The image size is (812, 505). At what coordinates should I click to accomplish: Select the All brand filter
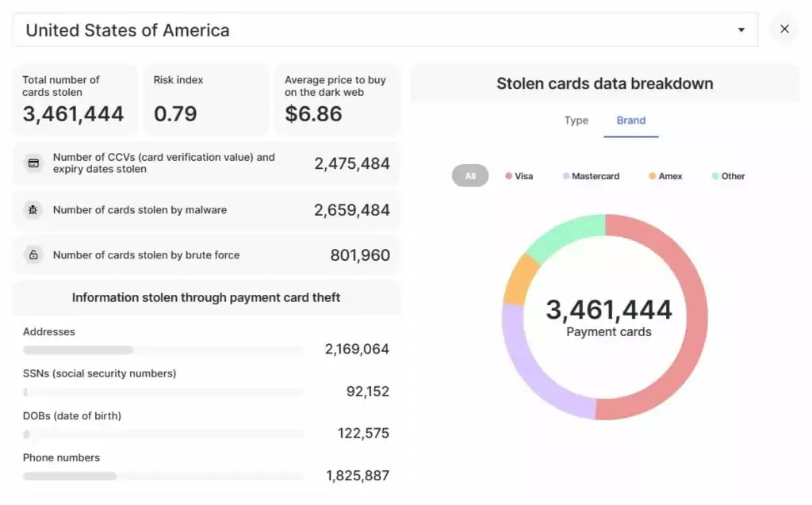[469, 176]
